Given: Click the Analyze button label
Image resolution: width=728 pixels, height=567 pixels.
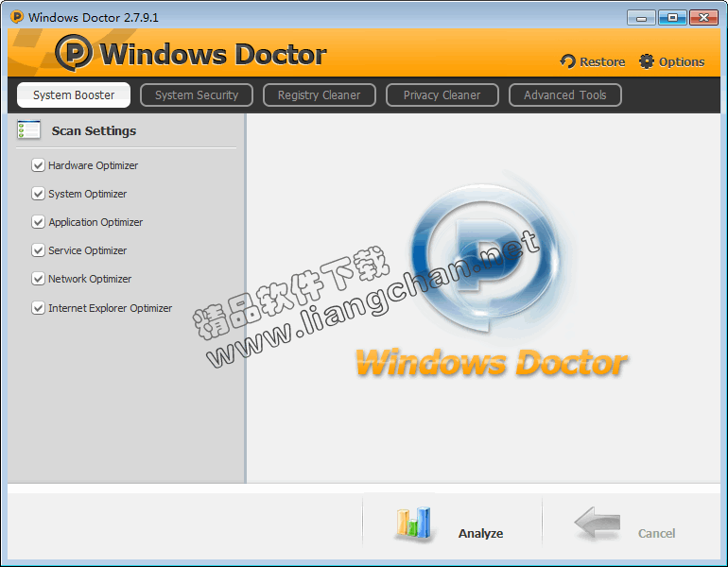Looking at the screenshot, I should (x=480, y=534).
